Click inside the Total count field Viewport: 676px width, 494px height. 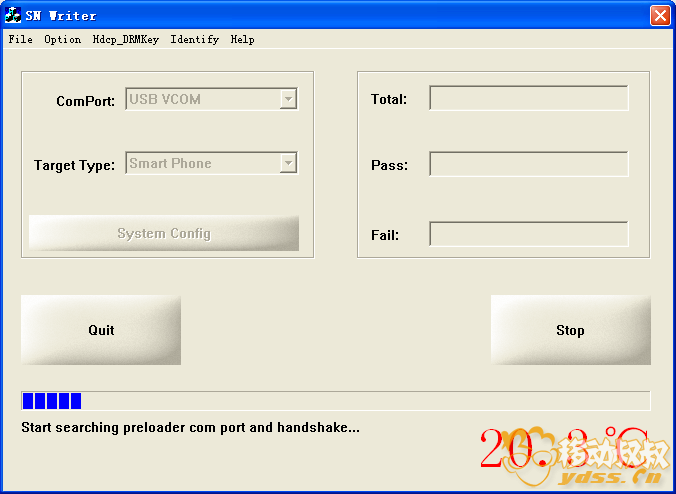[528, 98]
